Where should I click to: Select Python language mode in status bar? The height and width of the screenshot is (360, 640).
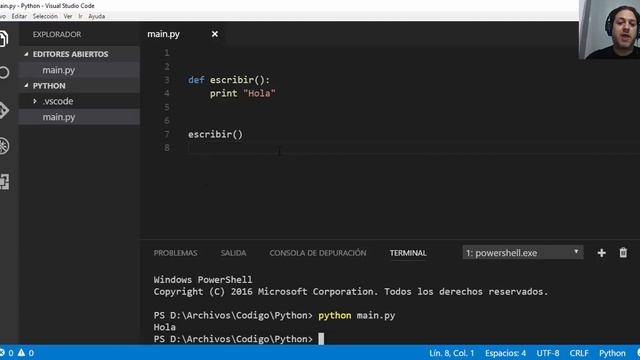612,353
